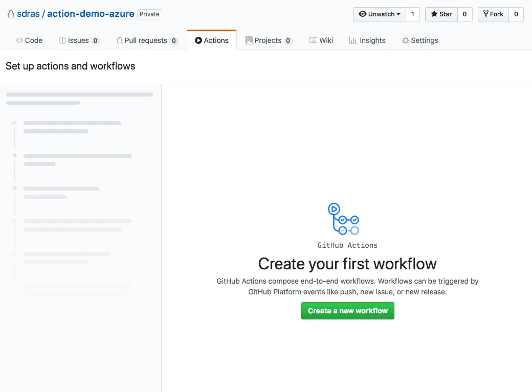Click the stargazers count next to Star

(x=464, y=14)
